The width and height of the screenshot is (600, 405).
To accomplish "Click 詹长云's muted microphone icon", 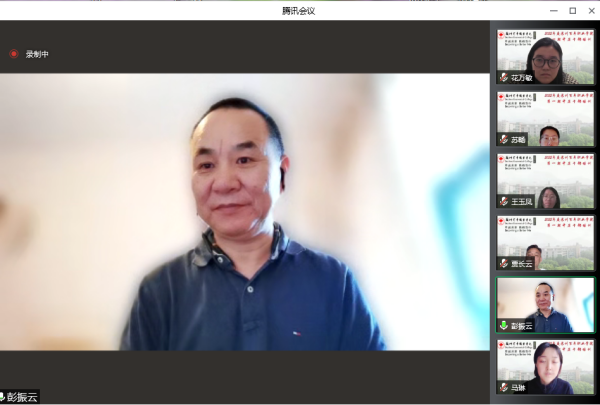I will click(504, 263).
